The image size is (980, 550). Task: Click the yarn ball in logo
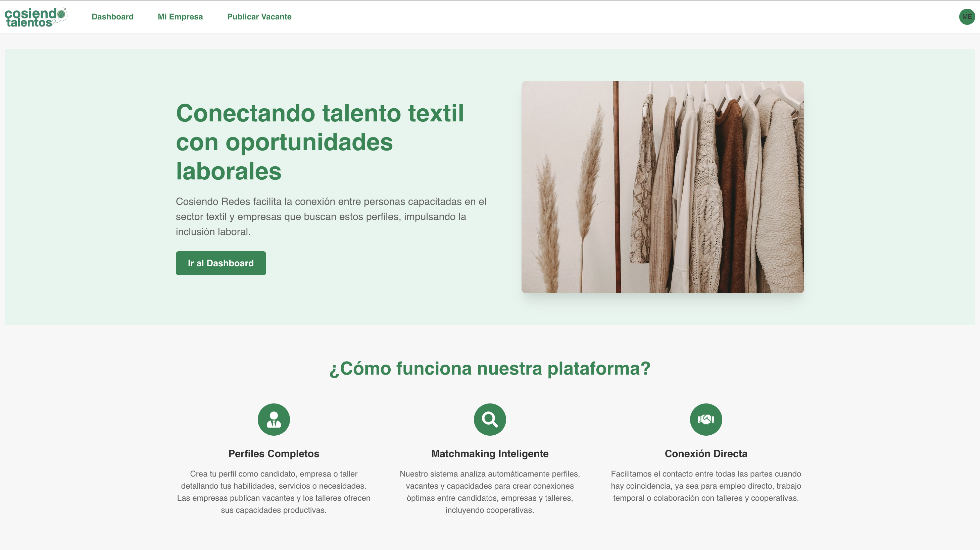pos(61,14)
